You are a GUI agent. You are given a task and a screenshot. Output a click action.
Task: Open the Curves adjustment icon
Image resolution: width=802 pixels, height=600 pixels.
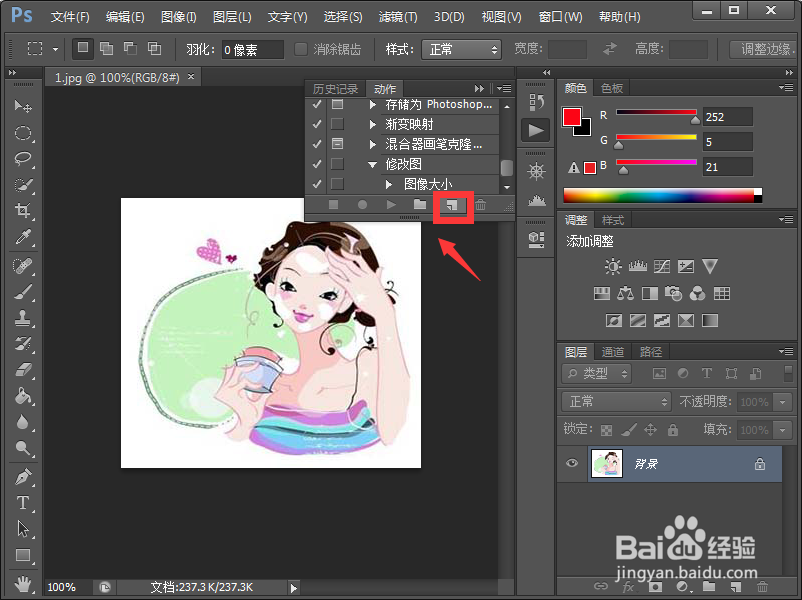point(661,267)
